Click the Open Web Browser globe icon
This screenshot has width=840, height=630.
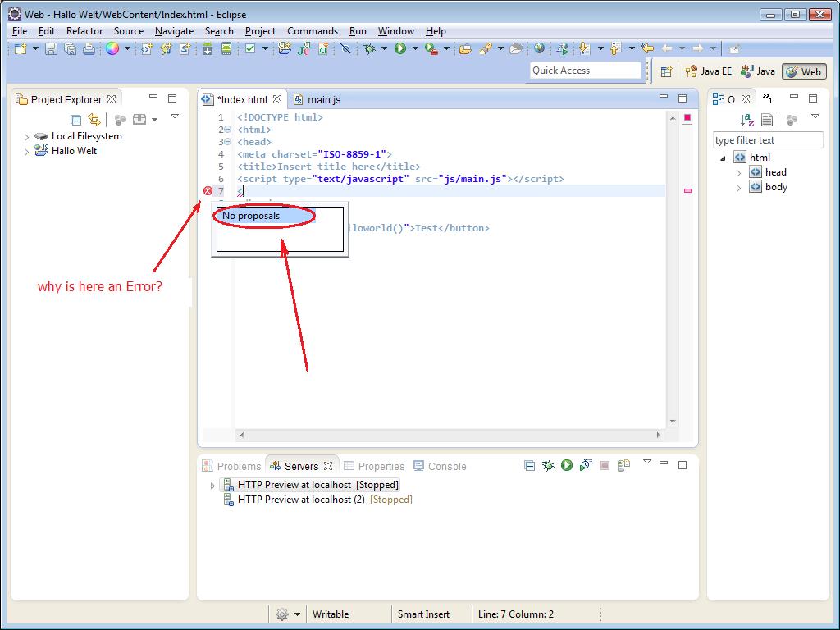click(x=540, y=48)
